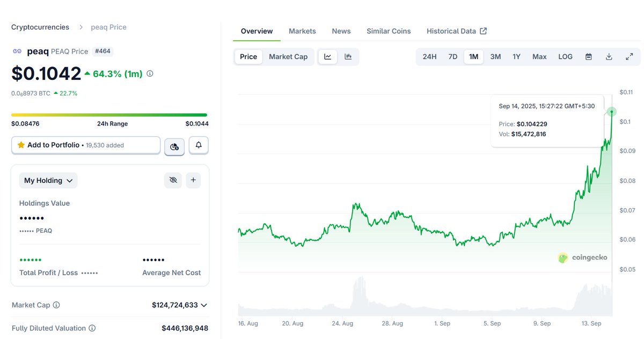The height and width of the screenshot is (339, 644).
Task: Select the 24H time range
Action: coord(429,56)
